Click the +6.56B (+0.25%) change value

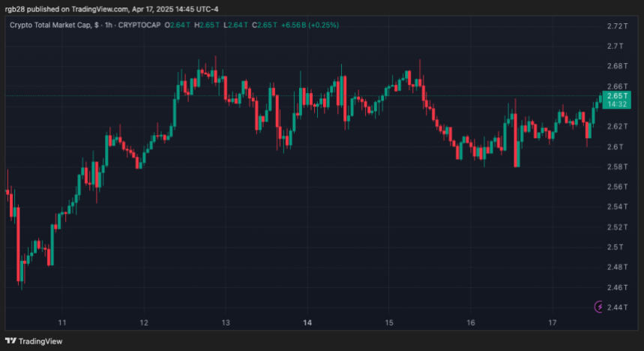(309, 25)
